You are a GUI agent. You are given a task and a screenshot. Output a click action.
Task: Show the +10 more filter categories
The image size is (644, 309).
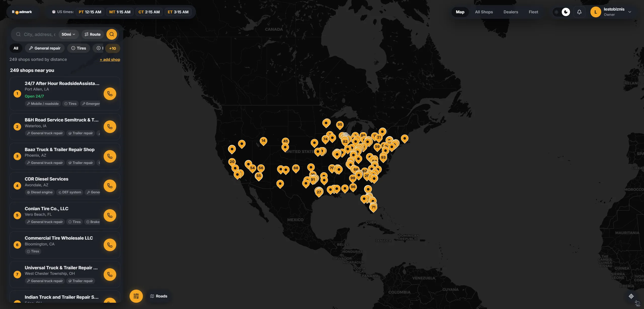[x=112, y=48]
